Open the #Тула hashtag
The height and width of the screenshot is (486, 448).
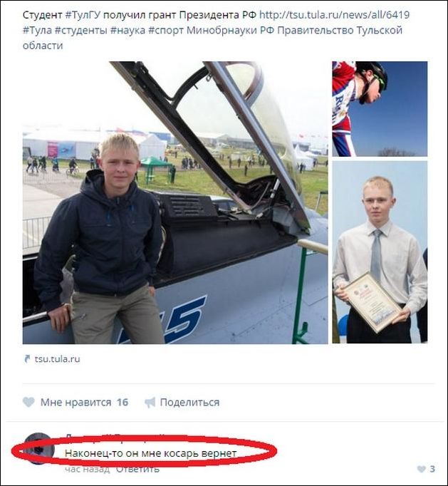tap(37, 31)
